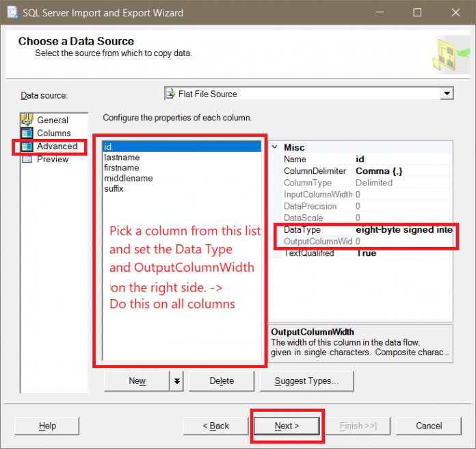Click the wizard icon in title bar
The image size is (476, 449).
(12, 13)
